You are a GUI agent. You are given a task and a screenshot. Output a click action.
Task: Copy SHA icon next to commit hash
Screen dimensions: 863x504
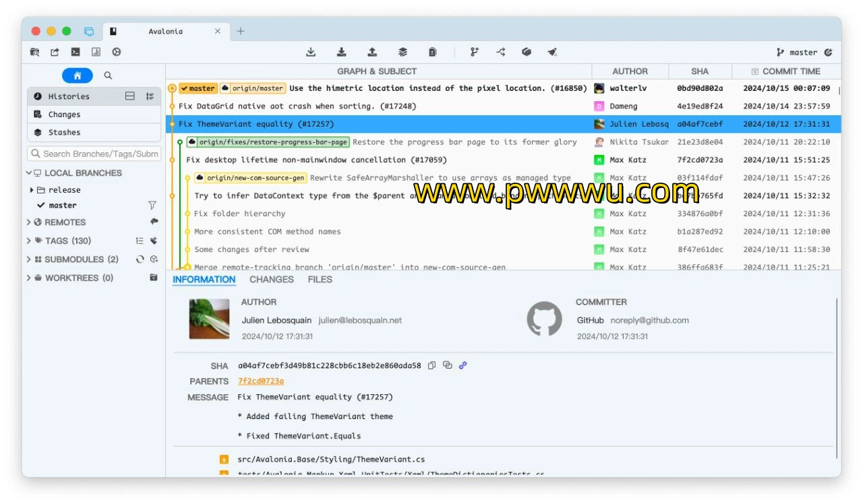[x=432, y=365]
